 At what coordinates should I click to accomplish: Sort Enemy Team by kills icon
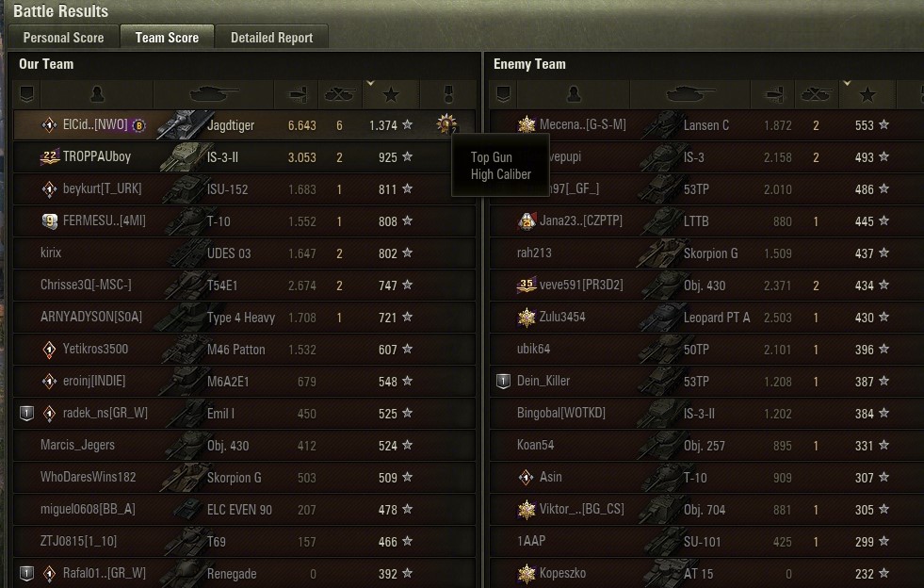click(x=817, y=94)
